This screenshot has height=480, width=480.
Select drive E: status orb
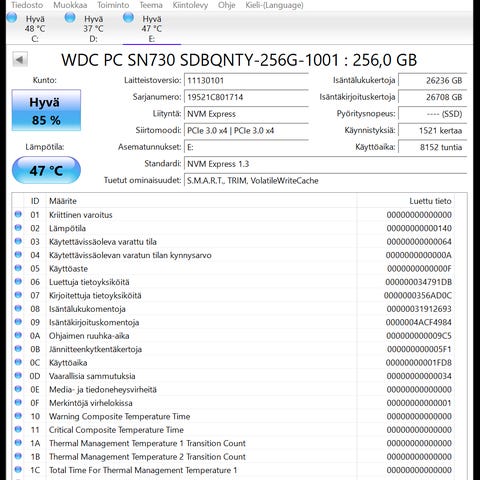coord(128,18)
